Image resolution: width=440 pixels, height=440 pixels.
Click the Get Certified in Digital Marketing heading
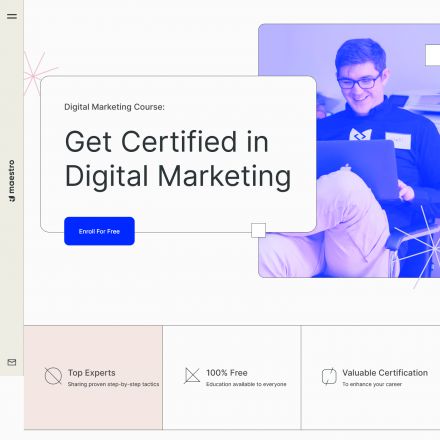pyautogui.click(x=178, y=159)
